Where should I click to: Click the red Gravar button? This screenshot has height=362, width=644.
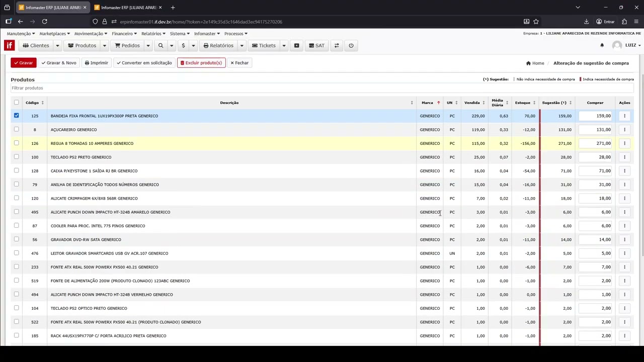click(24, 63)
